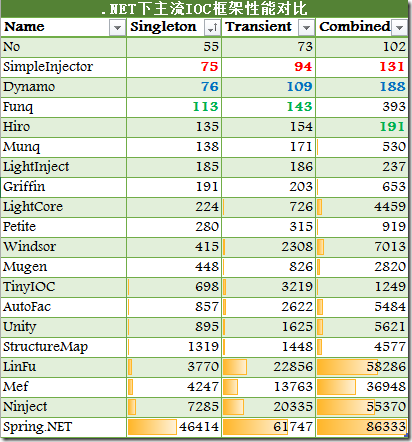Select Combined value 36948 for Mef
The width and height of the screenshot is (412, 442).
(x=386, y=387)
